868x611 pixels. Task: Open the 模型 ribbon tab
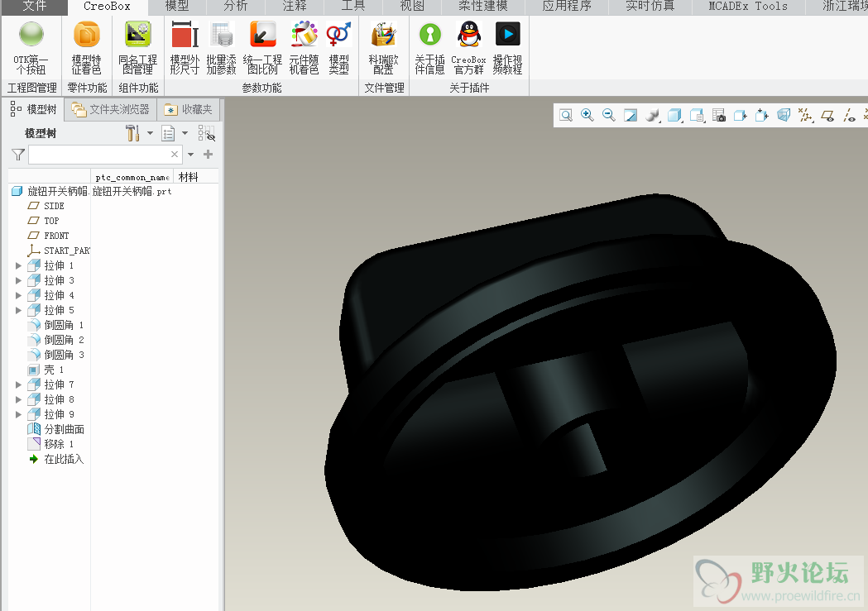click(x=177, y=6)
